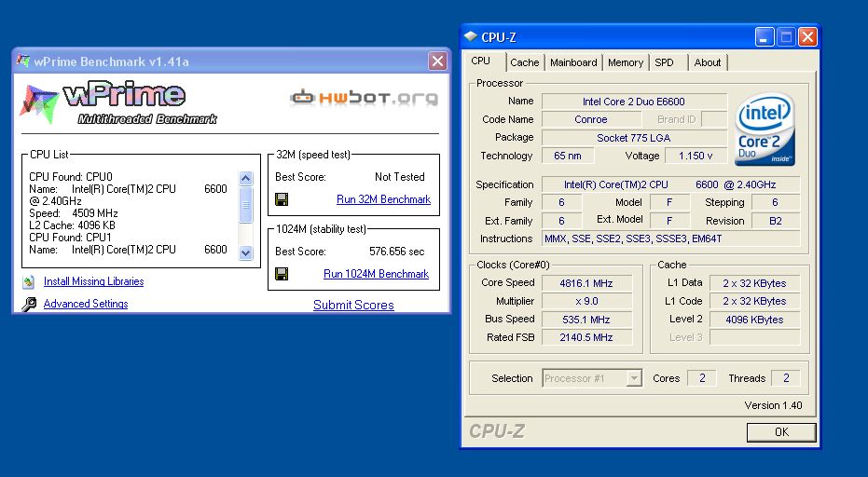Image resolution: width=868 pixels, height=477 pixels.
Task: Open Submit Scores link
Action: (353, 305)
